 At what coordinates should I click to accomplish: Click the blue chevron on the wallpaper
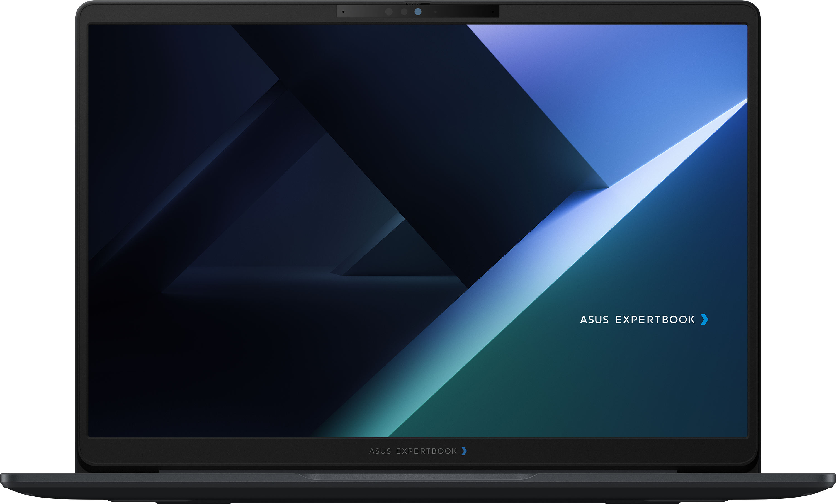coord(704,320)
